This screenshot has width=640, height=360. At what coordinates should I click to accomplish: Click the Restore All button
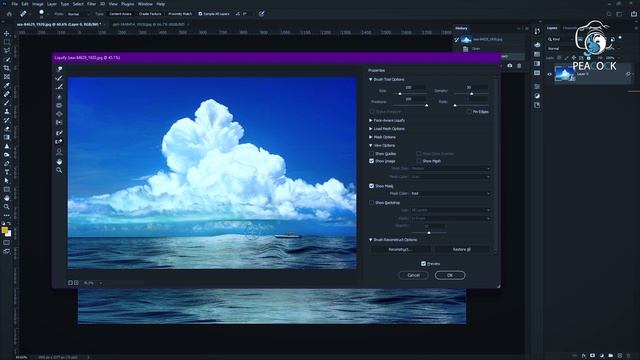click(462, 249)
